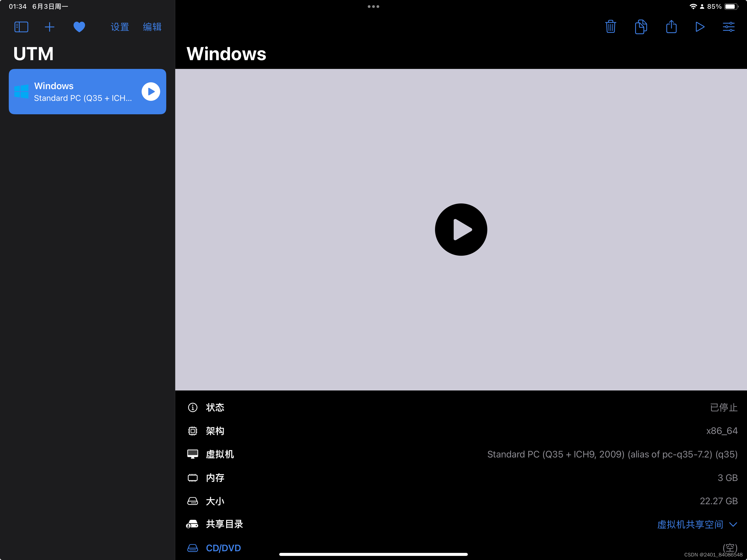Screen dimensions: 747x560
Task: Share the VM via share icon
Action: tap(671, 27)
